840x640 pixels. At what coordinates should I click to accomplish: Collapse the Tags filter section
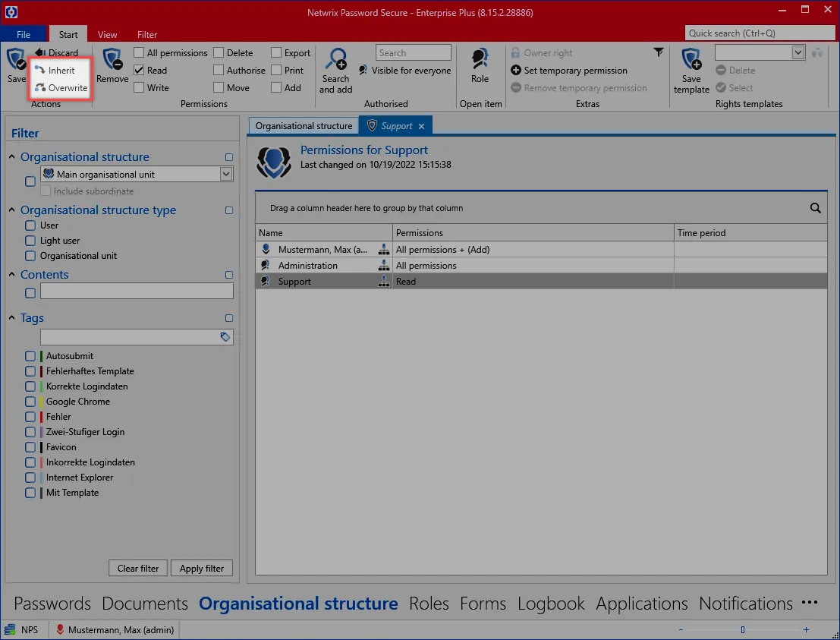[x=12, y=318]
